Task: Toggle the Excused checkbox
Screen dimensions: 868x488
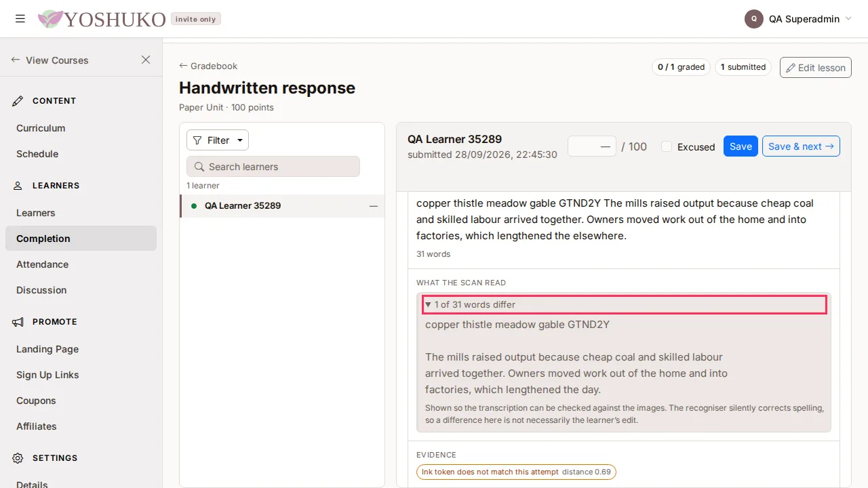Action: 667,146
